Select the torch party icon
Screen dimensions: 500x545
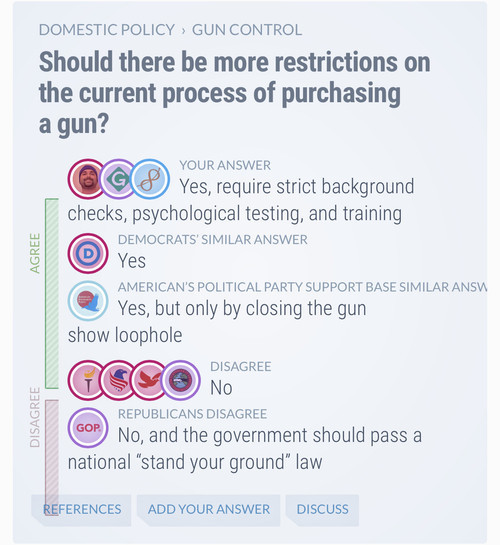pyautogui.click(x=88, y=380)
